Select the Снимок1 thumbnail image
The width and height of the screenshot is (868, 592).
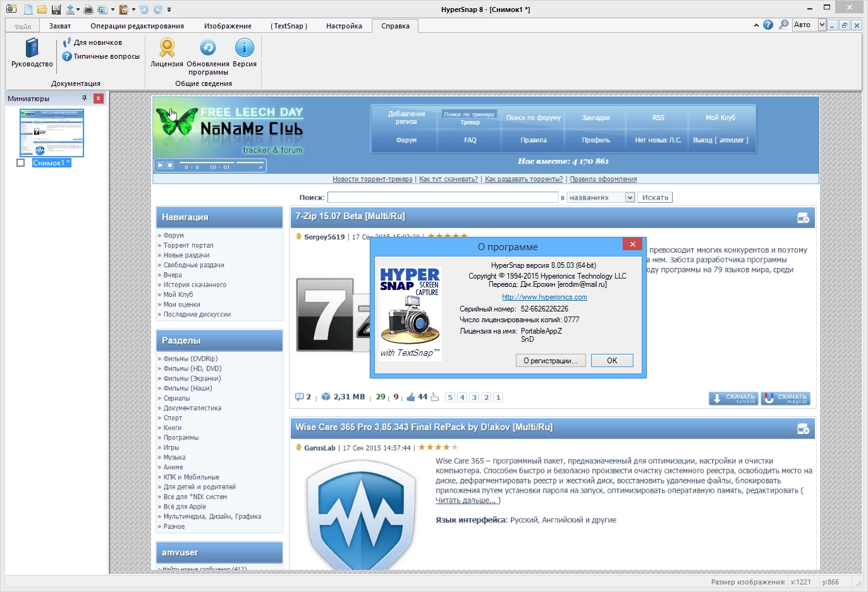pyautogui.click(x=52, y=133)
